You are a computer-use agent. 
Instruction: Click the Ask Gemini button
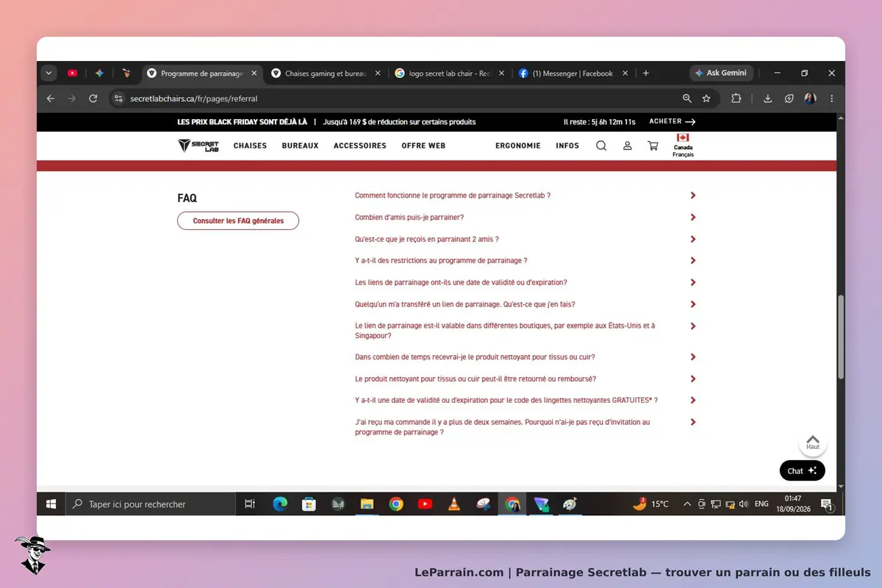click(721, 73)
